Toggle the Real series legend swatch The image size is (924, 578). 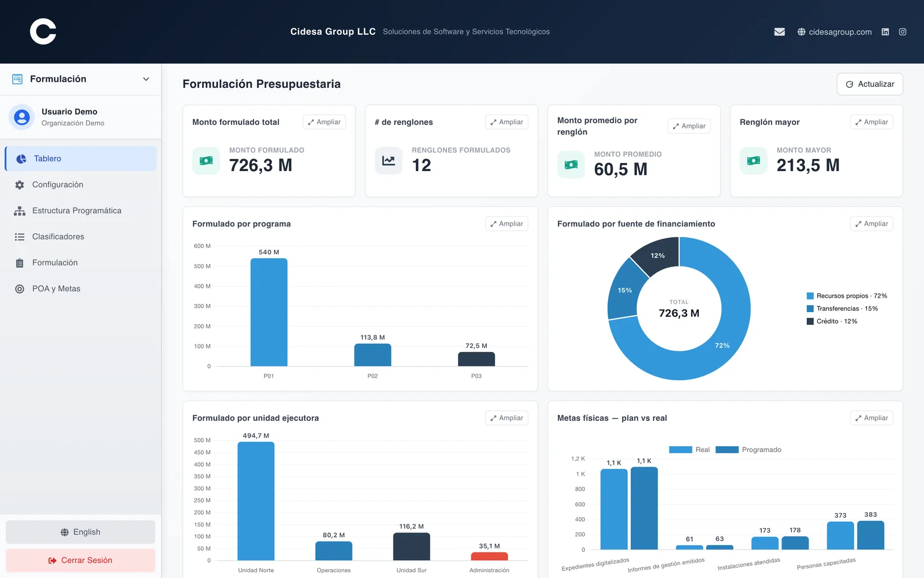680,450
